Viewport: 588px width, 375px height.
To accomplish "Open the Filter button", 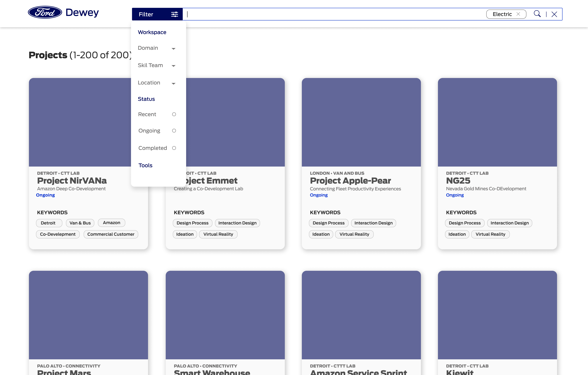I will (157, 14).
